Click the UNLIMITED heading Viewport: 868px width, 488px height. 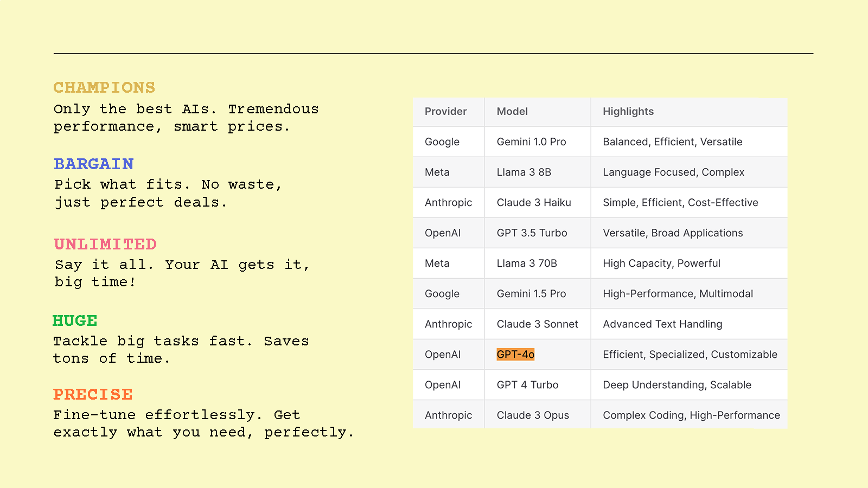[x=105, y=244]
